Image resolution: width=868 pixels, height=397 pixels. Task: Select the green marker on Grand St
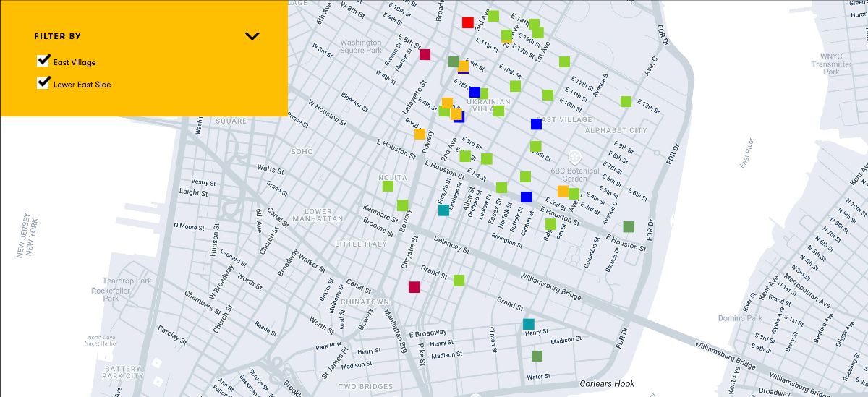pyautogui.click(x=459, y=280)
